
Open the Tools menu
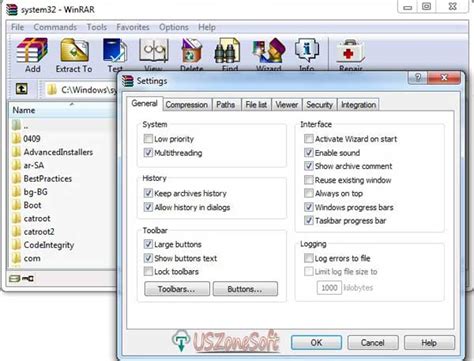click(97, 27)
